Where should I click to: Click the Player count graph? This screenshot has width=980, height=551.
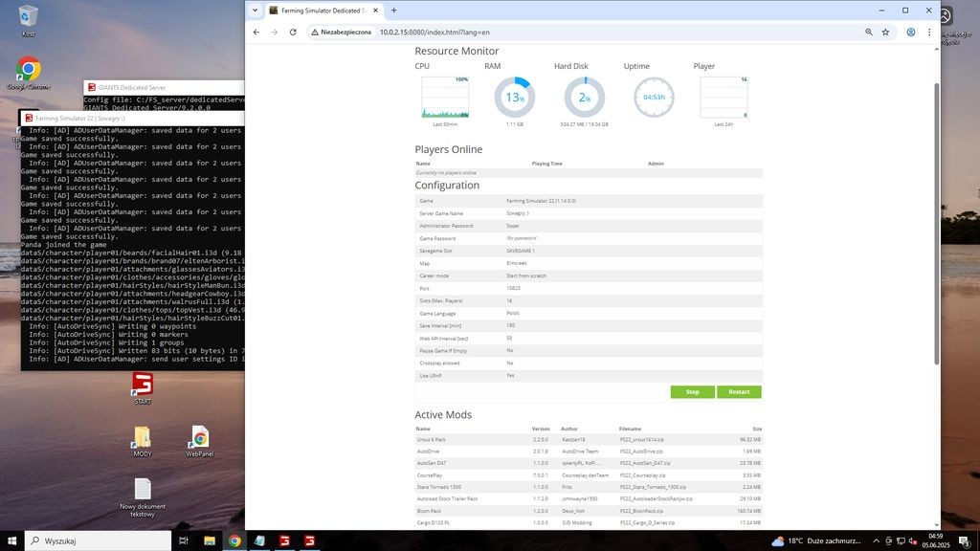724,97
